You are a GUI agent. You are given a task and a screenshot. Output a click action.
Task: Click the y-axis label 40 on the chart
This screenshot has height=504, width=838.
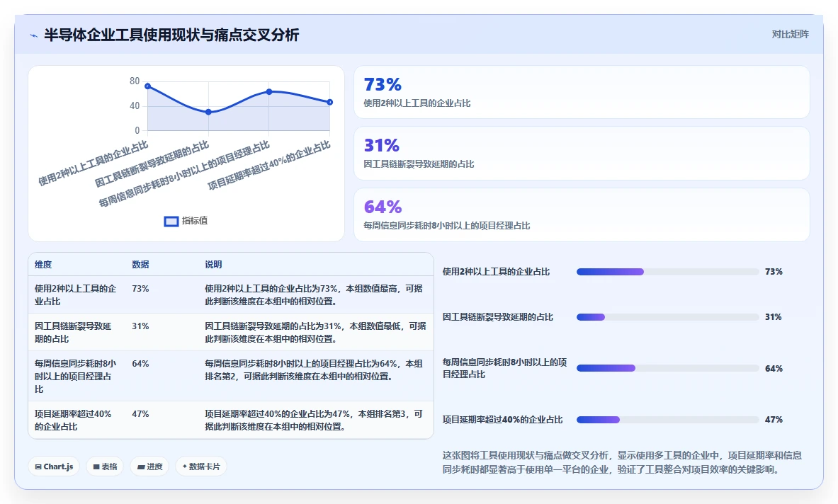[x=134, y=105]
